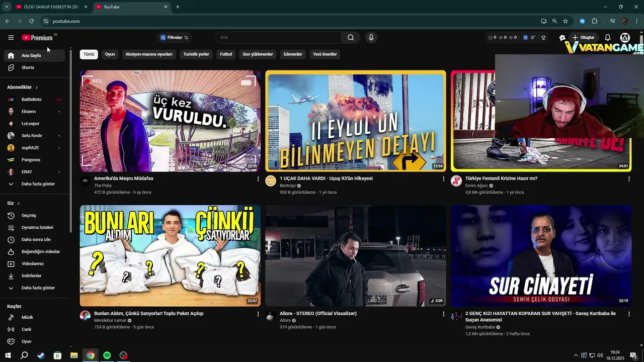
Task: Click the YouTube Premium logo
Action: coord(37,38)
